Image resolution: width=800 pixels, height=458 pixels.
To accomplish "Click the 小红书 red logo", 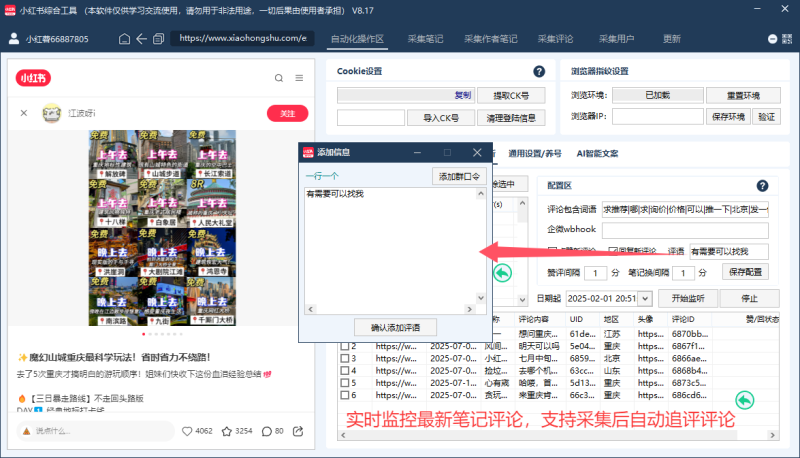I will (x=33, y=78).
